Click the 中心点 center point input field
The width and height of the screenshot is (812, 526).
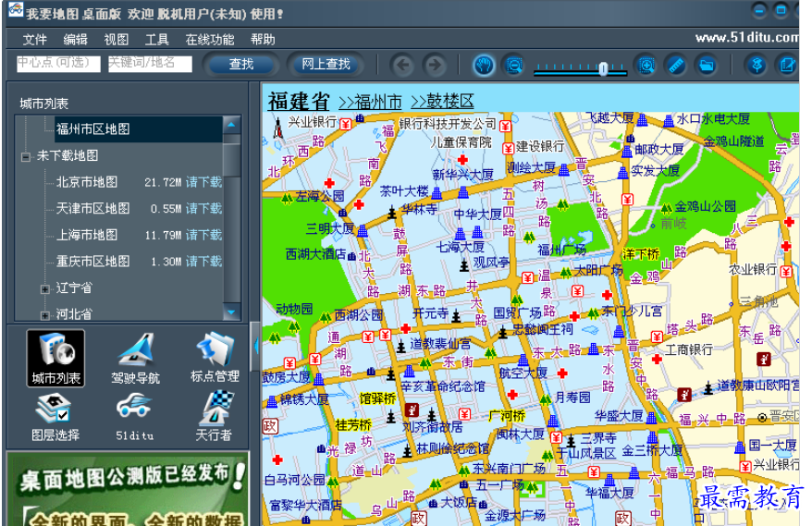[x=58, y=64]
